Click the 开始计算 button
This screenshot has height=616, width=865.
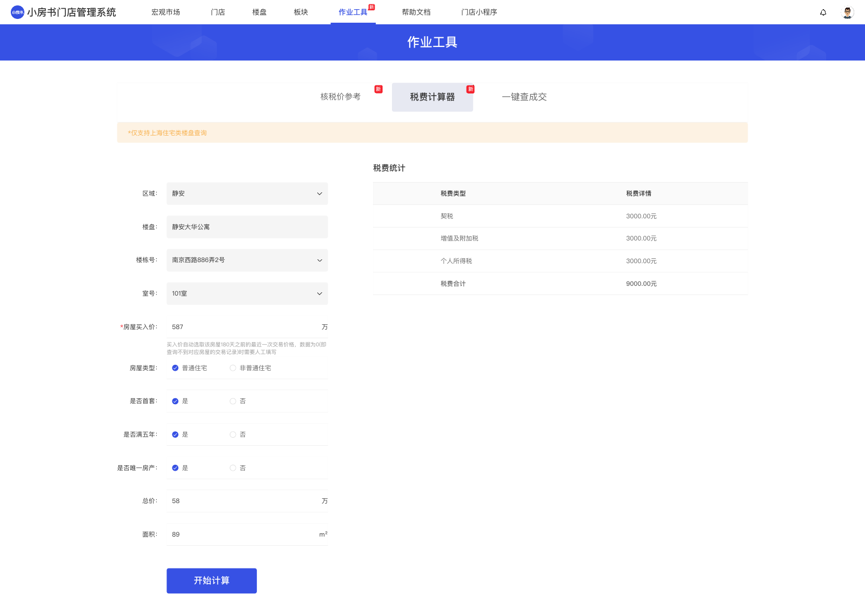[211, 580]
